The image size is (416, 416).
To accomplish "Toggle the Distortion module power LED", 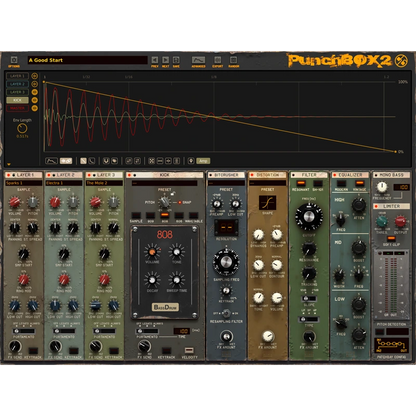I will point(252,175).
